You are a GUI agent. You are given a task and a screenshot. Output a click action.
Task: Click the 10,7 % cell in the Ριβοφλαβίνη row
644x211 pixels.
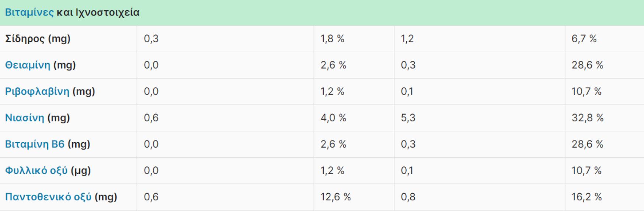(586, 91)
